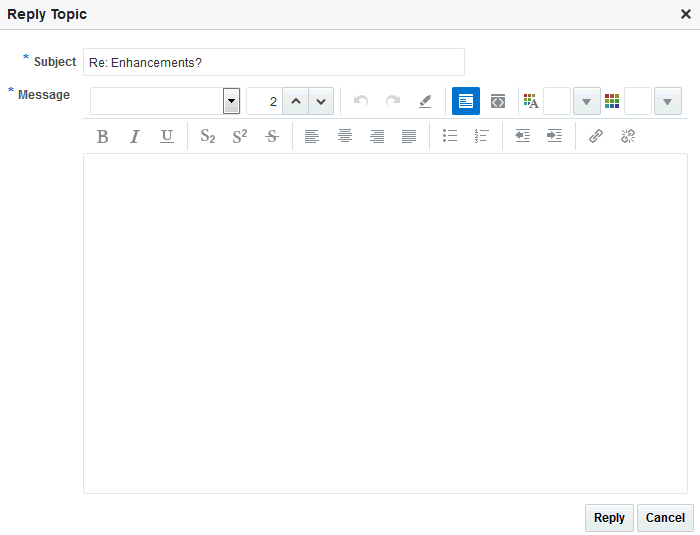Screen dimensions: 700x535
Task: Add a hyperlink with the link icon
Action: [x=596, y=136]
